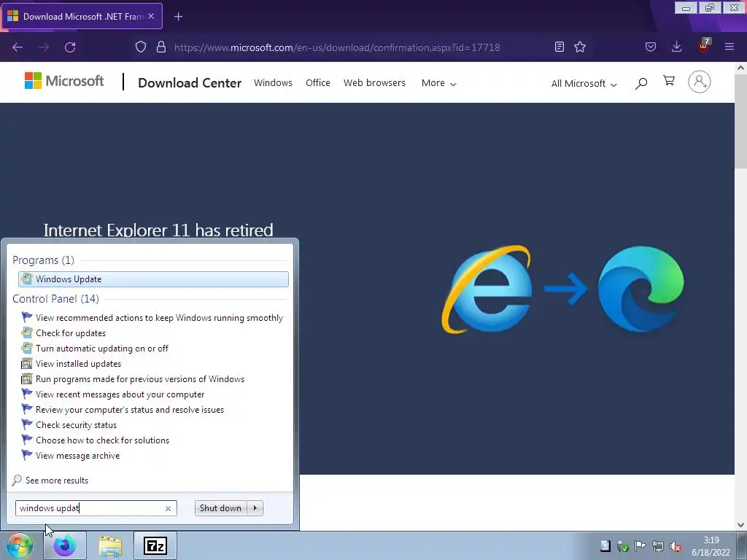This screenshot has width=747, height=560.
Task: Open the Firefox application menu
Action: [729, 47]
